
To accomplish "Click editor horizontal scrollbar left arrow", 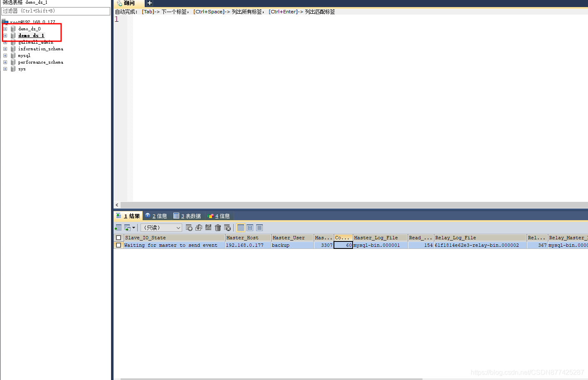I will coord(117,205).
